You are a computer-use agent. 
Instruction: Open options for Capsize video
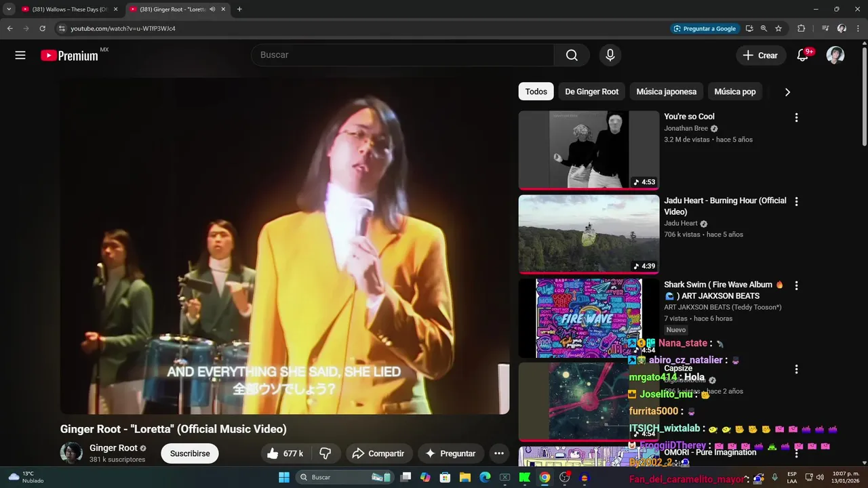pos(796,369)
